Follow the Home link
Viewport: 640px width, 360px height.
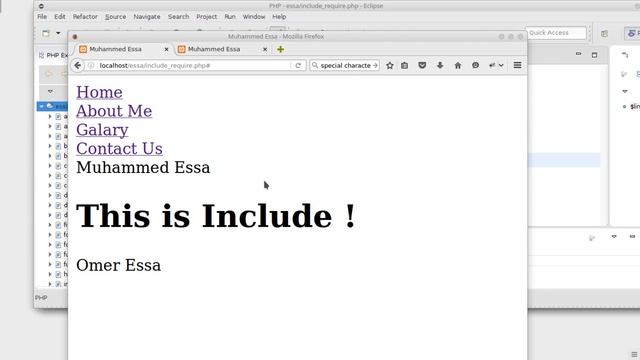(99, 92)
